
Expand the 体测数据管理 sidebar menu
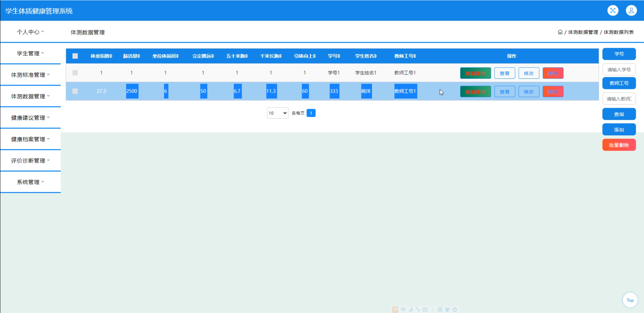click(x=30, y=96)
